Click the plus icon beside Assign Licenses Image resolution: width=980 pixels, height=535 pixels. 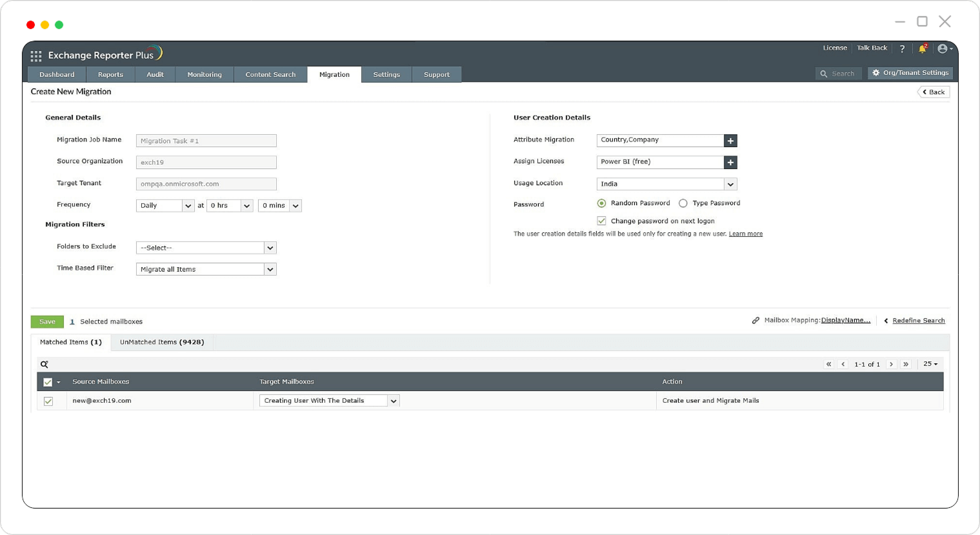[x=730, y=163]
